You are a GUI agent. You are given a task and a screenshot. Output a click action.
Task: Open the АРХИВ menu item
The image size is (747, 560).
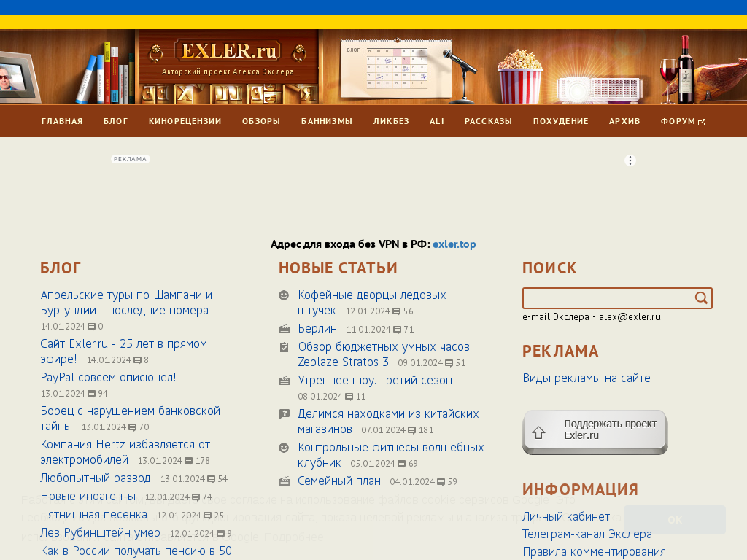(624, 122)
